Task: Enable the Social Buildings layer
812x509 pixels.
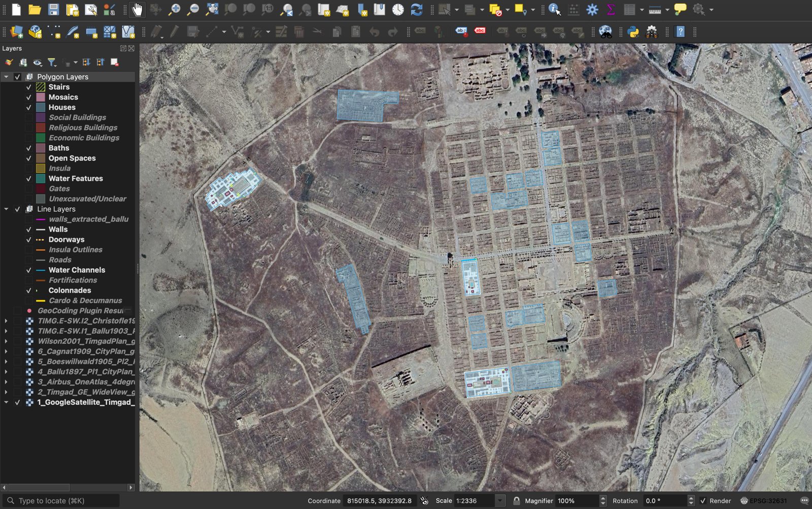Action: click(x=29, y=117)
